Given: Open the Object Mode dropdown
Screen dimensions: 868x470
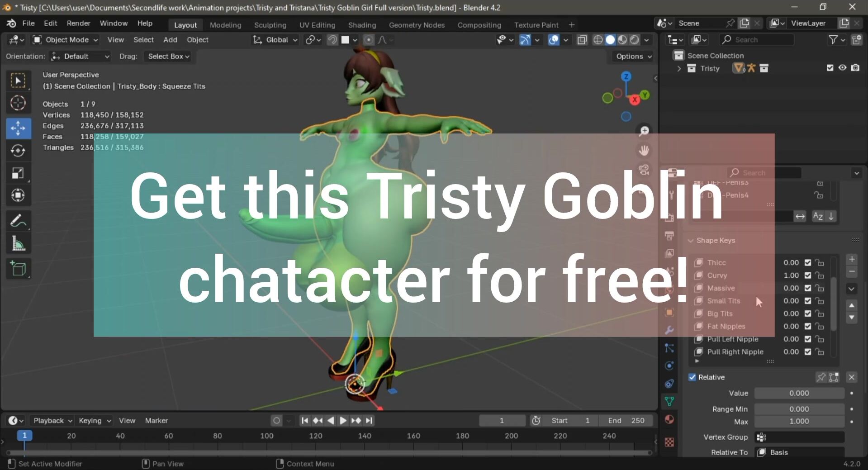Looking at the screenshot, I should (66, 40).
